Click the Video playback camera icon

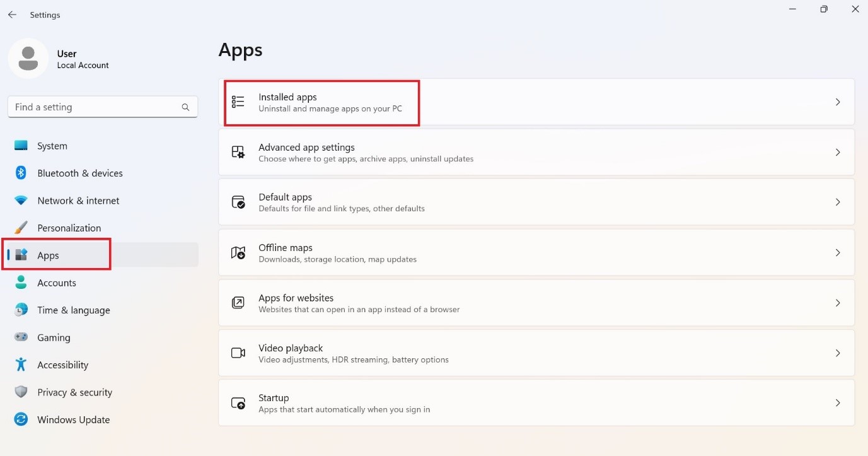238,353
